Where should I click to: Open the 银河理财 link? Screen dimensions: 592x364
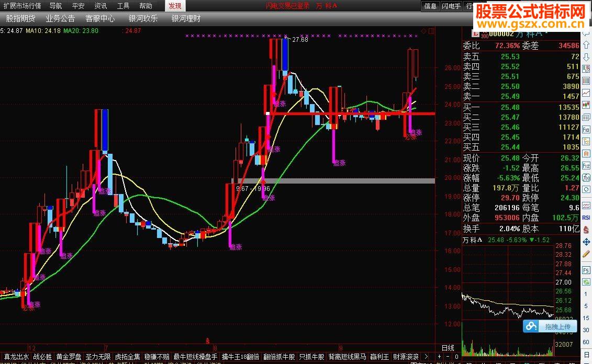186,18
